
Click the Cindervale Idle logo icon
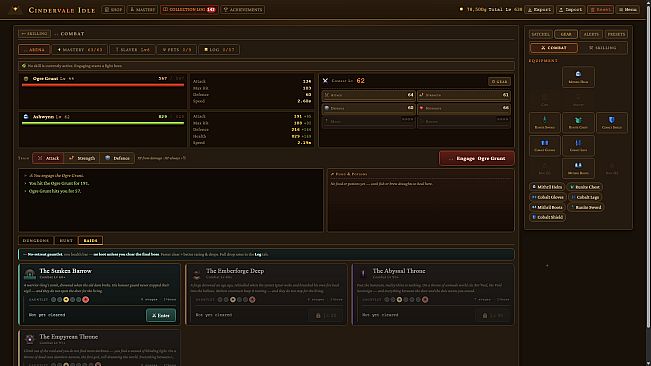click(15, 9)
